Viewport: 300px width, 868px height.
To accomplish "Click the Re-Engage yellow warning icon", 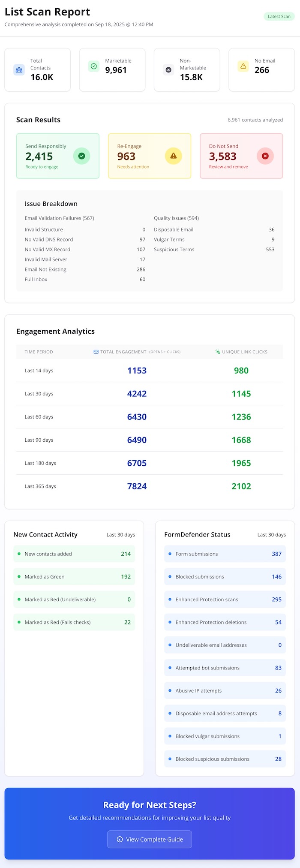I will (x=173, y=156).
